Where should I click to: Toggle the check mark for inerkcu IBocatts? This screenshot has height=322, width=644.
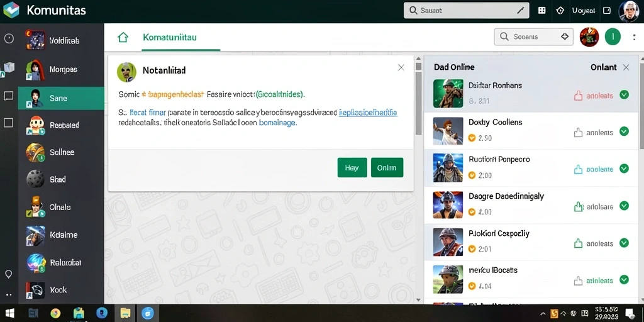(624, 280)
